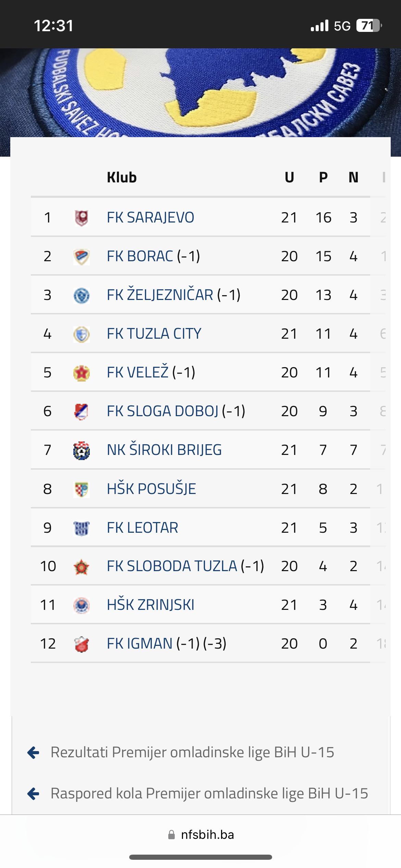
Task: Go to Rezultati Premijer omladinske lige U-15
Action: point(192,752)
